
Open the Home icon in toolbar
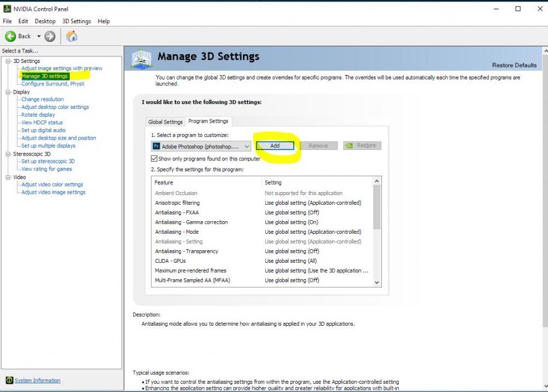pos(72,36)
